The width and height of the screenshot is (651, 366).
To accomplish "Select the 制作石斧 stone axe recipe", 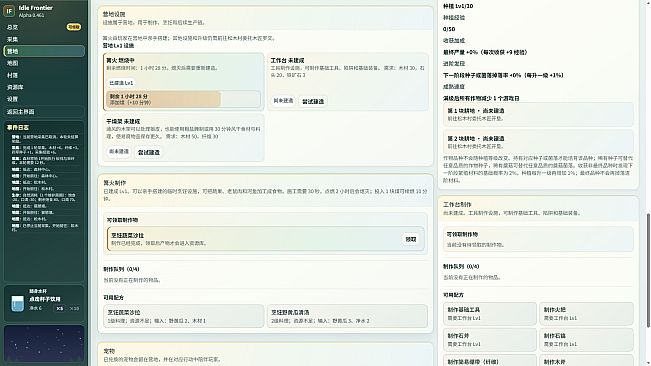I will click(489, 340).
